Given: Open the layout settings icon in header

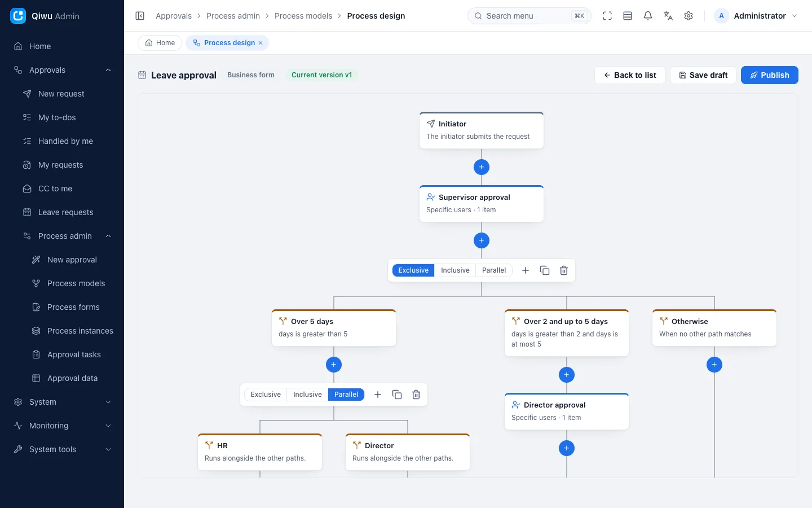Looking at the screenshot, I should click(628, 16).
